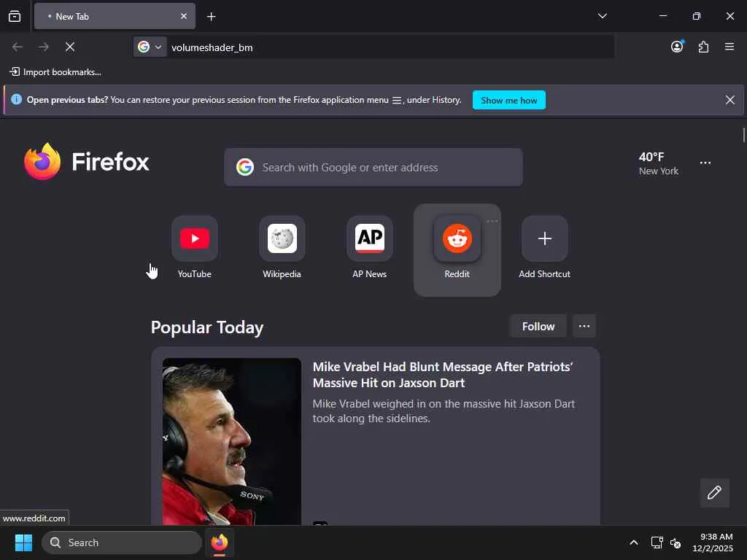
Task: Close the New Tab tab
Action: click(x=183, y=16)
